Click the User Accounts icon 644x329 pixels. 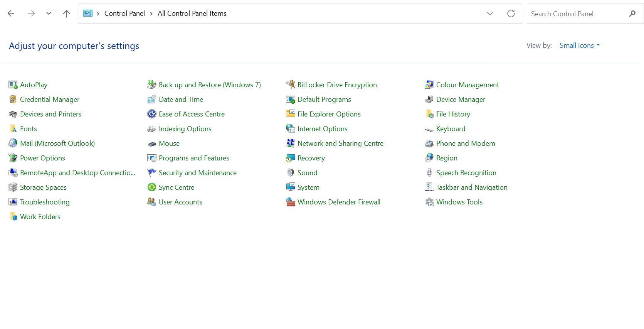click(152, 202)
